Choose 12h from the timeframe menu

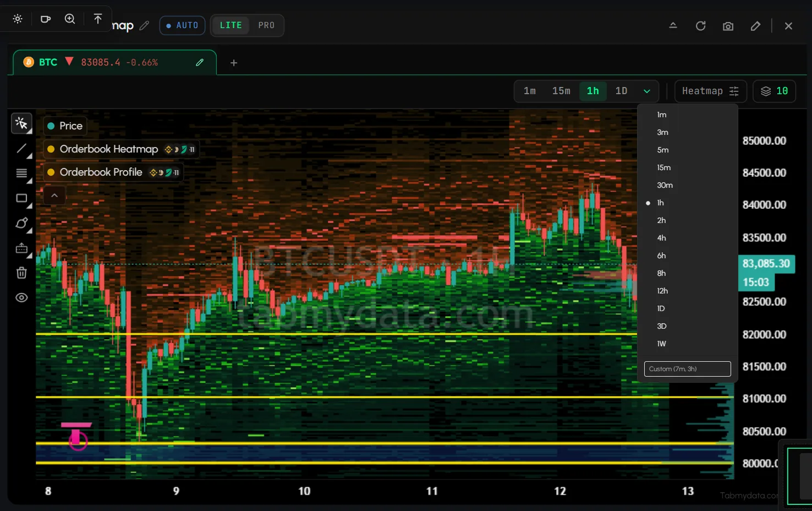point(687,291)
